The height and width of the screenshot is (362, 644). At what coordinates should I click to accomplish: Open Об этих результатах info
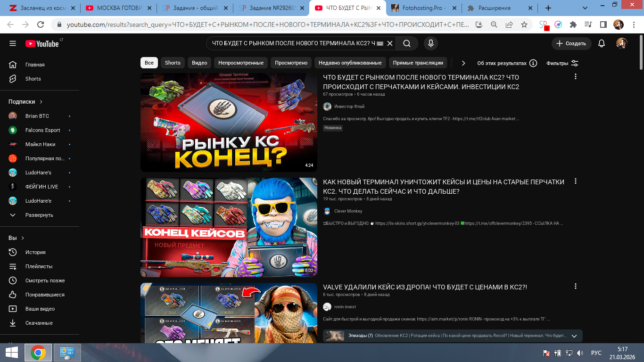(507, 63)
